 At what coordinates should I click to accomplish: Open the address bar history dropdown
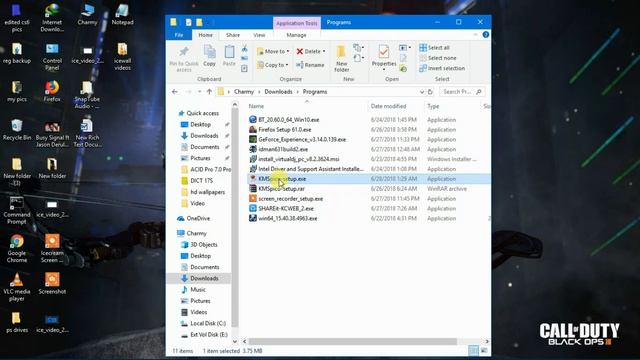pos(422,92)
